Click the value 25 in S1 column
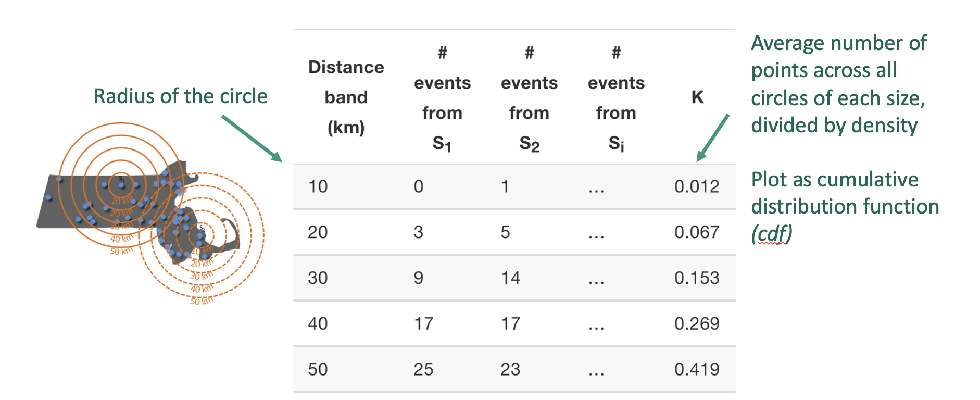The width and height of the screenshot is (980, 400). click(x=423, y=370)
